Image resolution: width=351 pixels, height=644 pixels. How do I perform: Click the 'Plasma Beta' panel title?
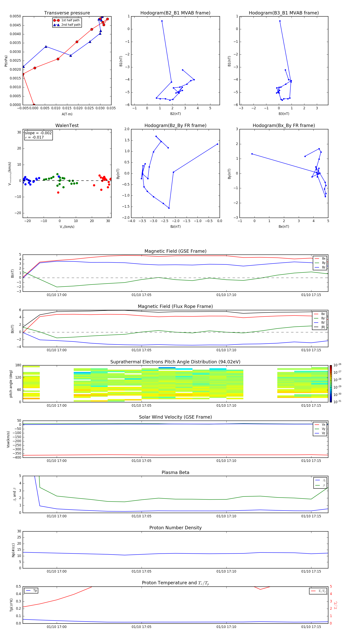[x=175, y=473]
